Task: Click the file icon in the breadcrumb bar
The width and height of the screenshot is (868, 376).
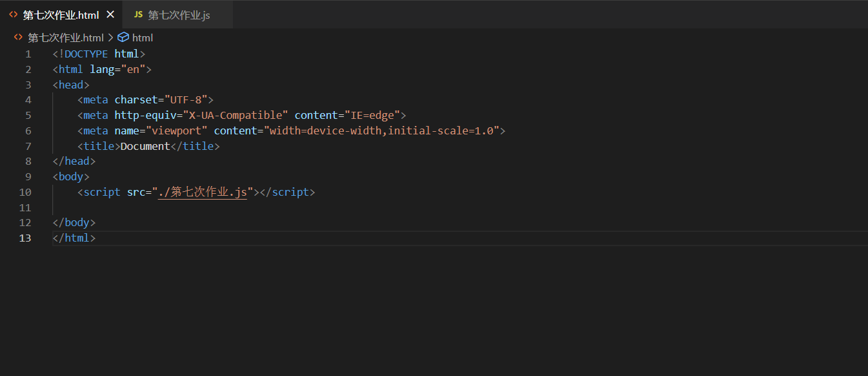Action: tap(18, 37)
